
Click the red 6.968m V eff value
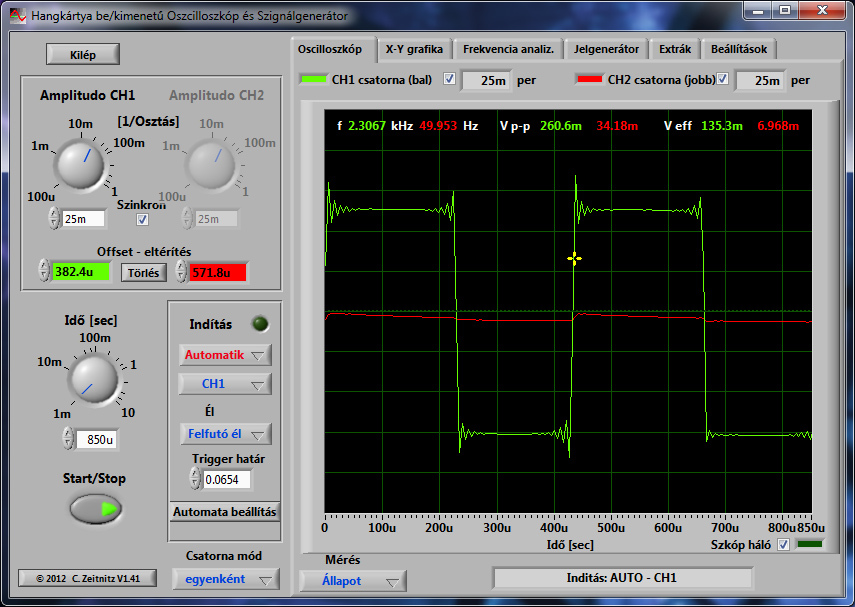tap(778, 126)
